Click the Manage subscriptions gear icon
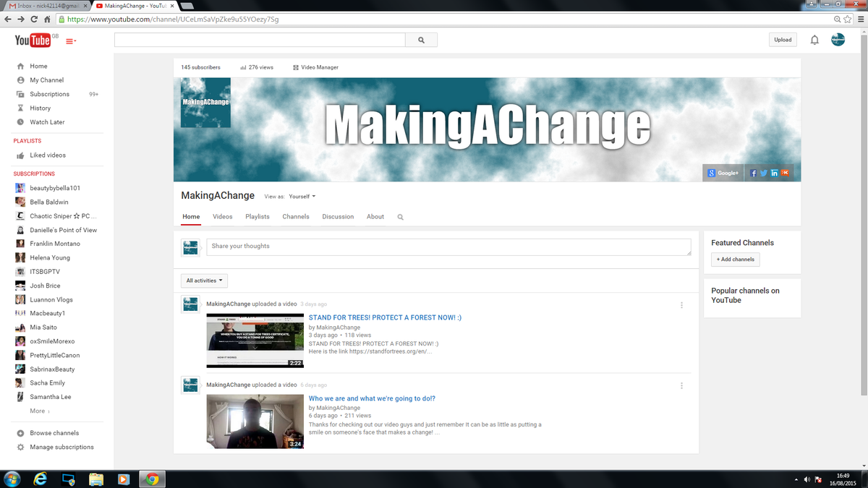Screen dimensions: 868x488 tap(20, 448)
